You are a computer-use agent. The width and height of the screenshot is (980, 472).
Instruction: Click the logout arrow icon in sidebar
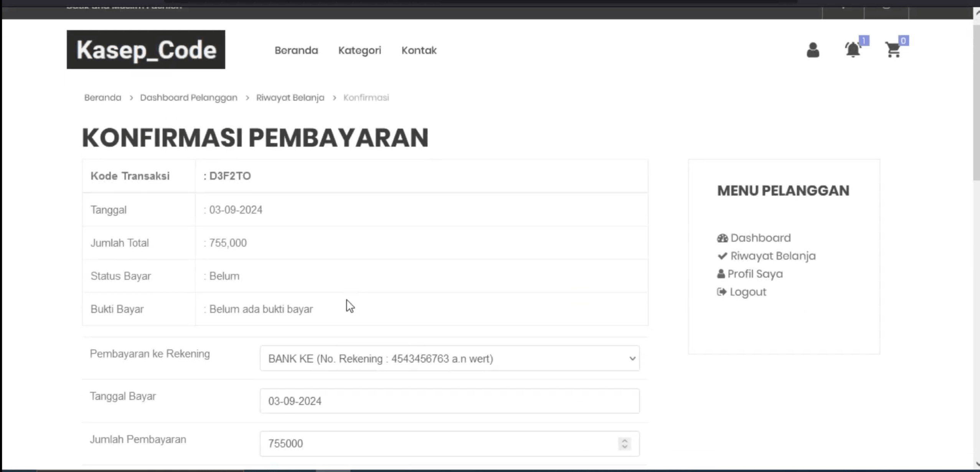click(x=721, y=292)
